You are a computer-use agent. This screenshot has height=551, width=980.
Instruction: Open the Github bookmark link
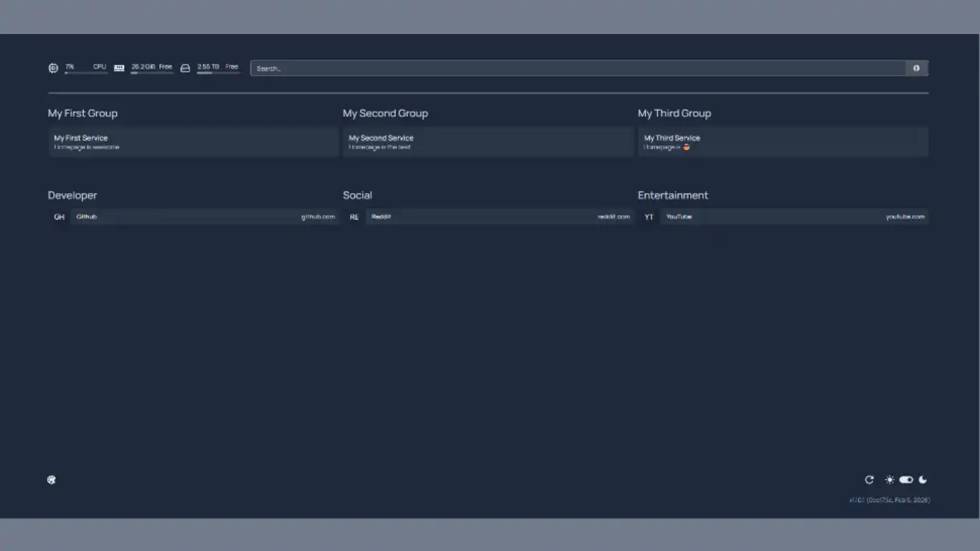pos(204,217)
